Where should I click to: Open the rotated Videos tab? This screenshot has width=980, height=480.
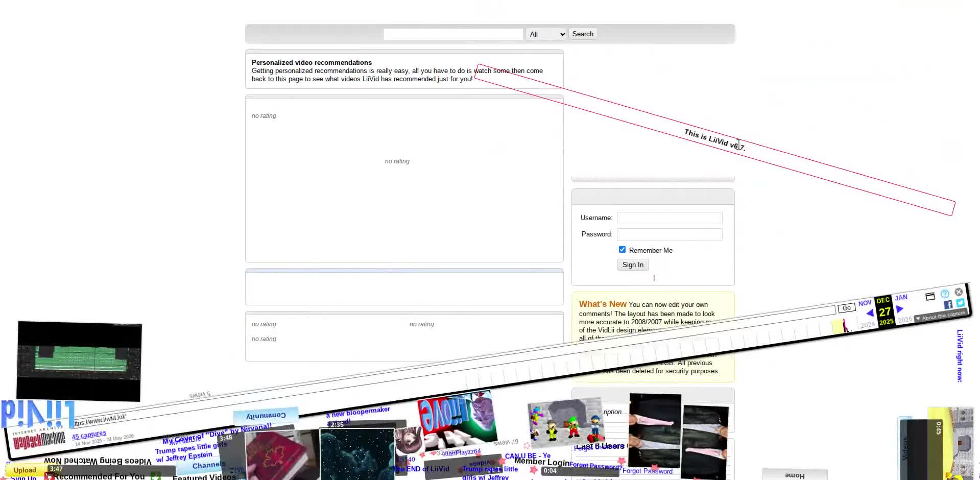coord(905,448)
